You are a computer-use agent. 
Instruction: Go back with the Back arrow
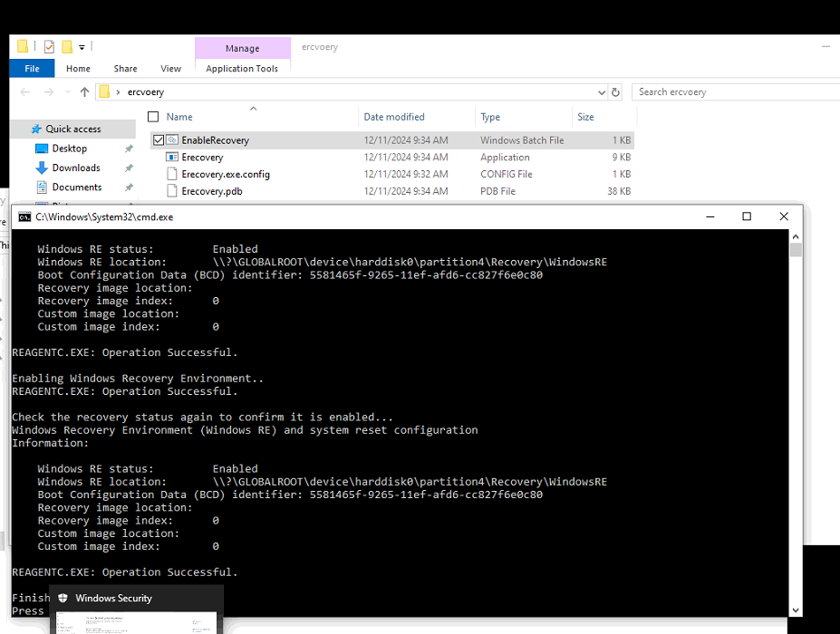[x=25, y=92]
